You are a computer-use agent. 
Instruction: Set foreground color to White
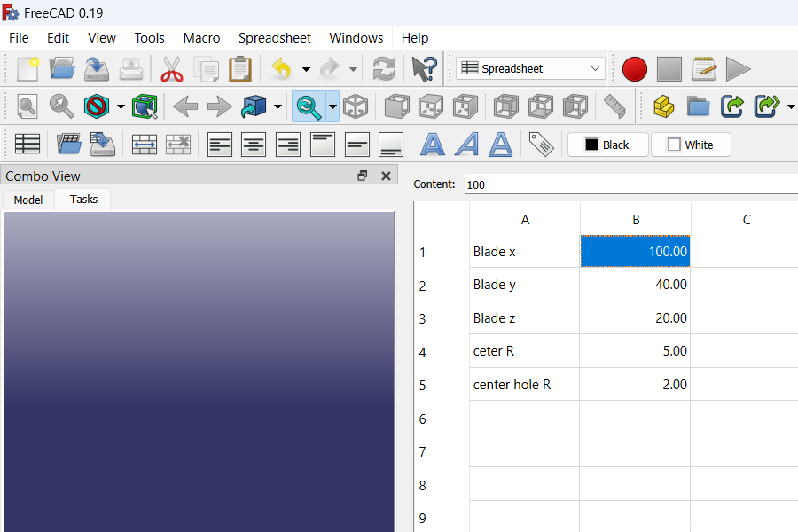point(691,144)
